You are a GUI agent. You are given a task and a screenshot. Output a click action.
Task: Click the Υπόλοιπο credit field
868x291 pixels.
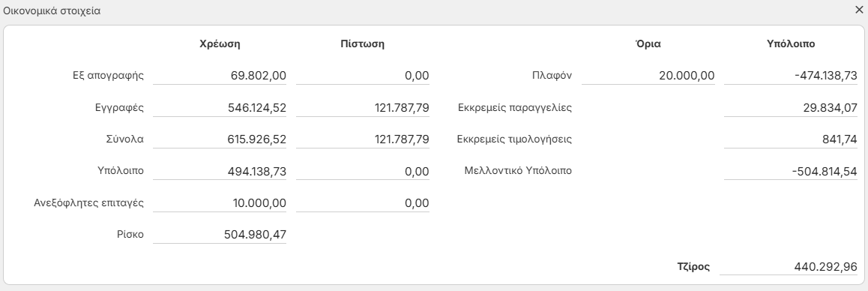tap(363, 171)
